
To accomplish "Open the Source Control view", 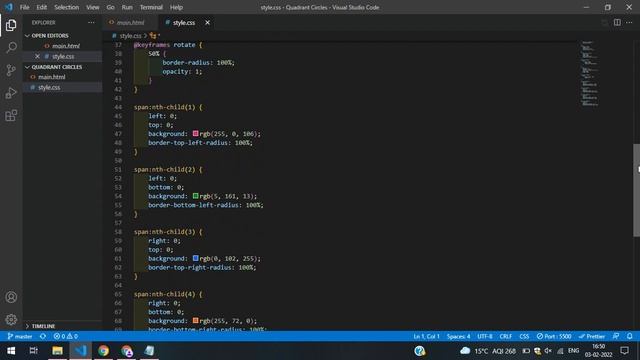I will coord(11,70).
